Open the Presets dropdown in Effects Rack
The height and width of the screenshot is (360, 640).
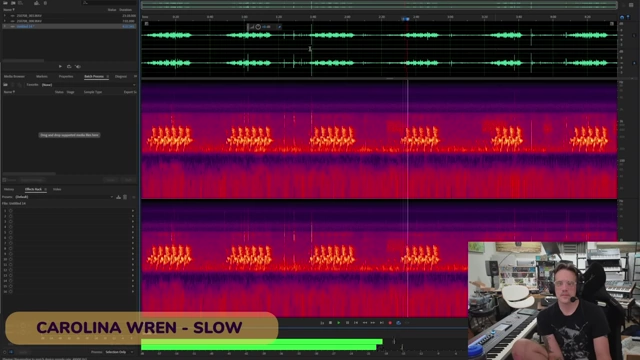[64, 197]
